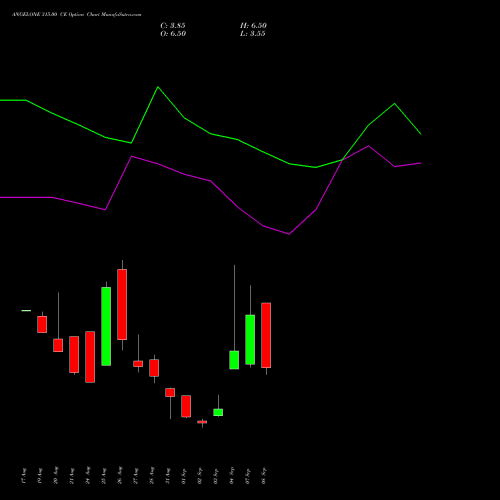Click the '21 Aug' date axis label
The height and width of the screenshot is (500, 500).
pos(72,476)
